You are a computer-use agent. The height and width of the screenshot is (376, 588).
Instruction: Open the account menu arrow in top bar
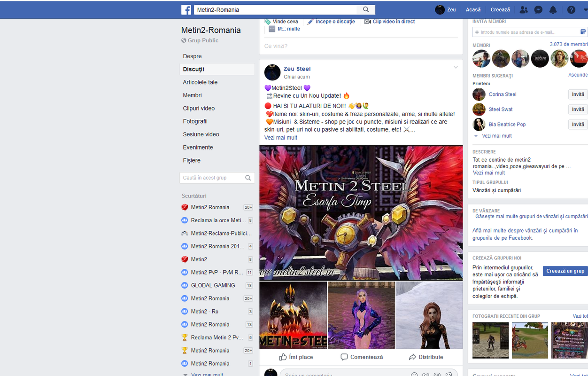tap(585, 10)
